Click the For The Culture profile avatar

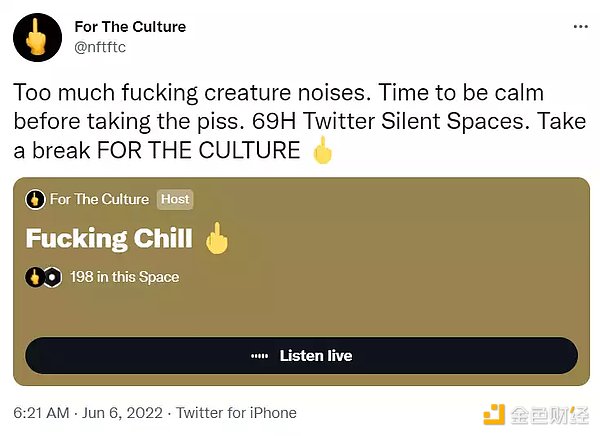coord(38,37)
